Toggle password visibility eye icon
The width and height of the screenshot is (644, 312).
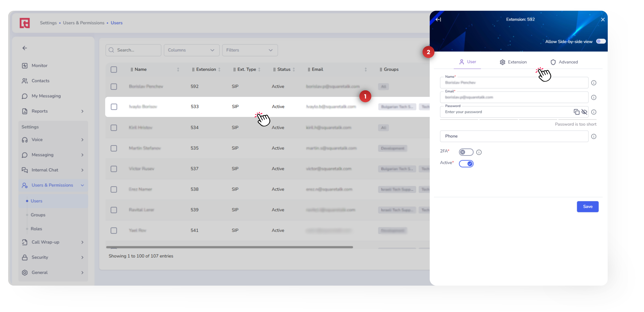[x=584, y=112]
